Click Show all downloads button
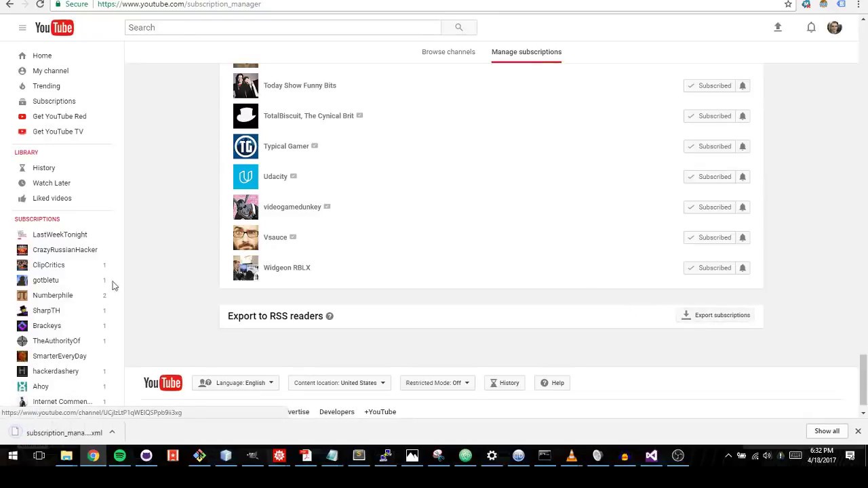868x488 pixels. pyautogui.click(x=827, y=431)
